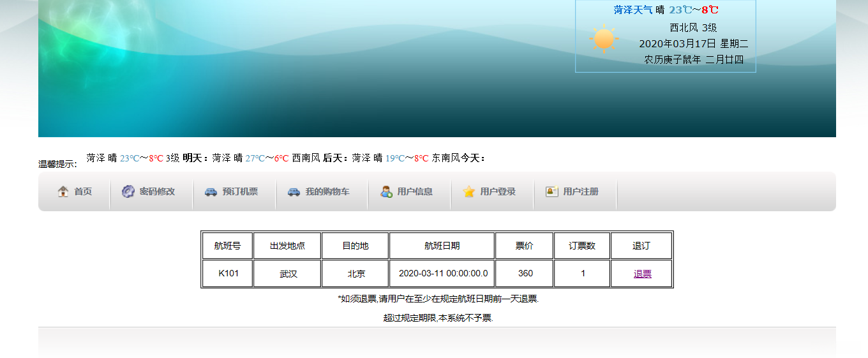Click the 航班号 column header
868x358 pixels.
point(228,246)
